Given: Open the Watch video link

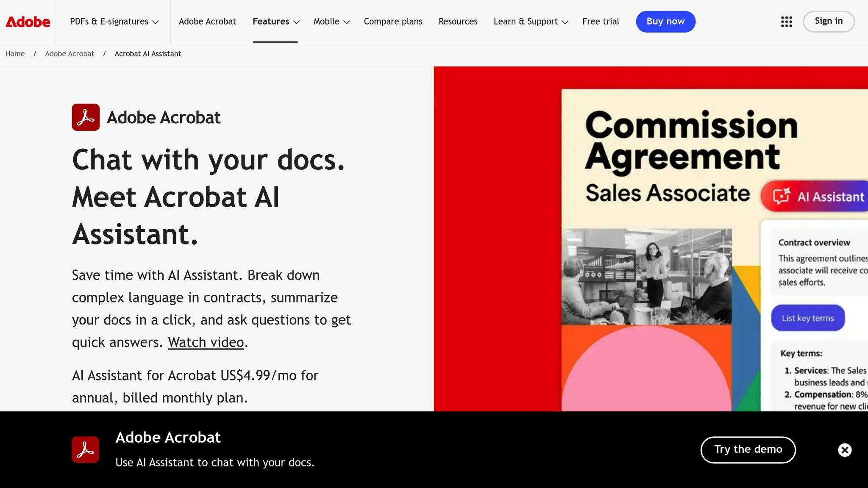Looking at the screenshot, I should [x=206, y=342].
